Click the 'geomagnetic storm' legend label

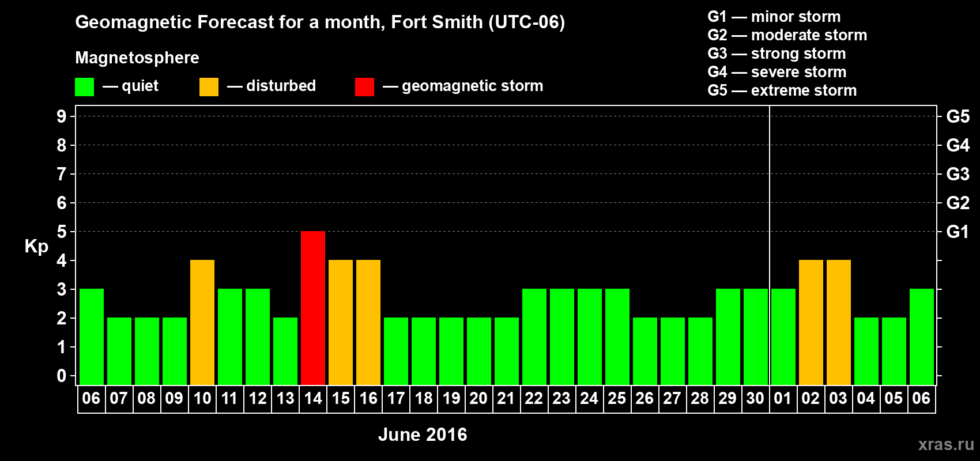[x=473, y=86]
